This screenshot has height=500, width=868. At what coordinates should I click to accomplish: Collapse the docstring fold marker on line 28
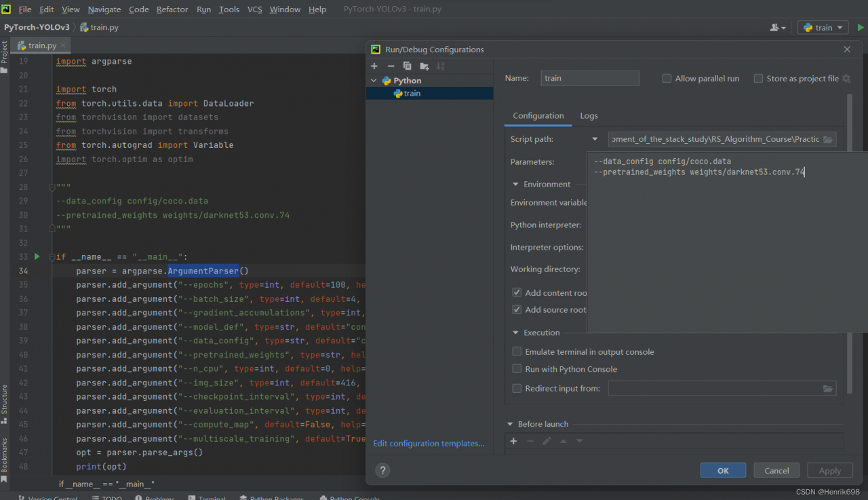(52, 187)
